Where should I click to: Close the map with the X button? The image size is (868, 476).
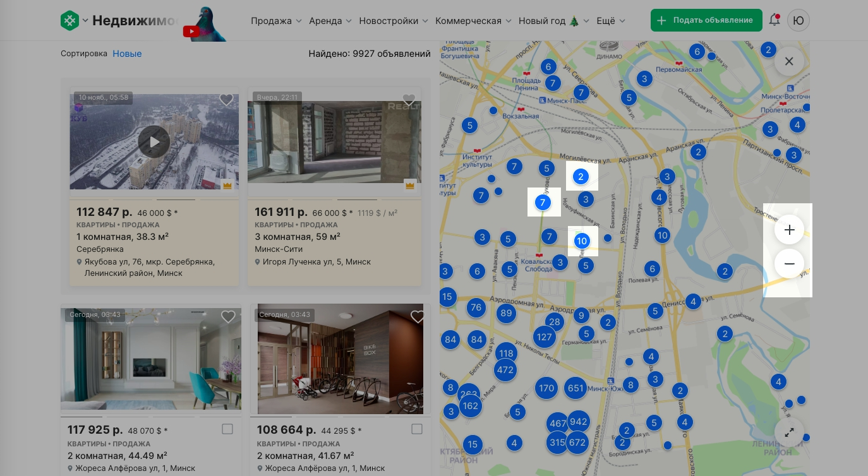(x=789, y=61)
